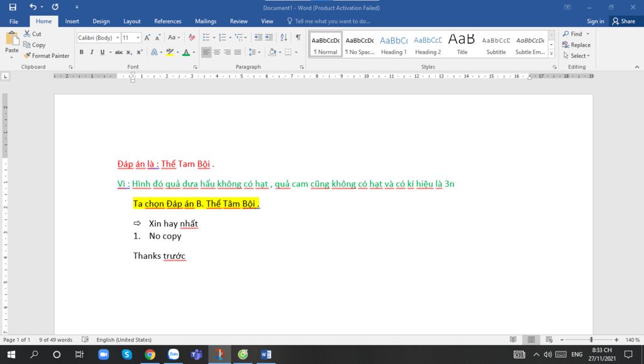
Task: Increase the font size
Action: [147, 37]
